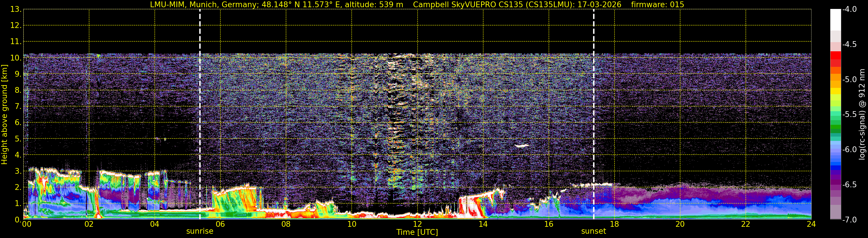Click the height axis tick label '13.'

click(16, 10)
